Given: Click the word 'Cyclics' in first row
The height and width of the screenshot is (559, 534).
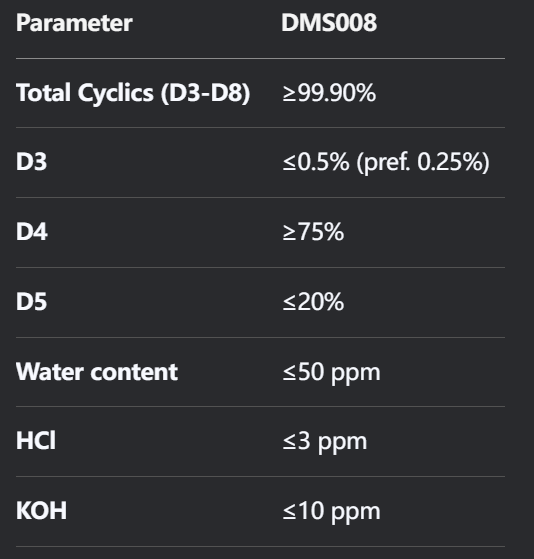Looking at the screenshot, I should pyautogui.click(x=115, y=93).
